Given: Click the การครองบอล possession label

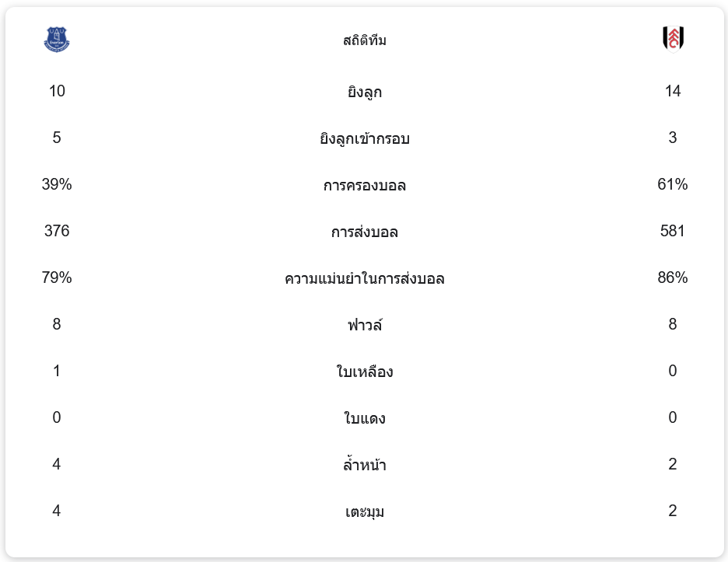Looking at the screenshot, I should 364,186.
